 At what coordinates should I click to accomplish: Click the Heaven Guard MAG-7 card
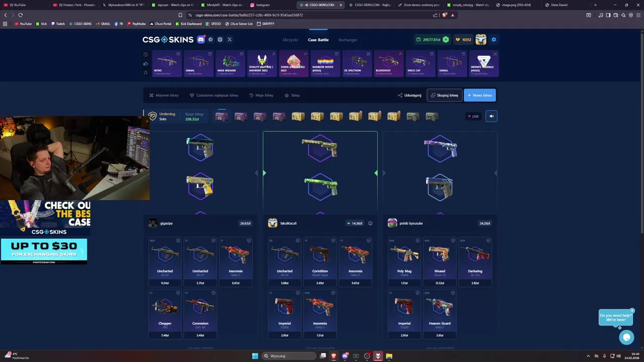click(440, 314)
